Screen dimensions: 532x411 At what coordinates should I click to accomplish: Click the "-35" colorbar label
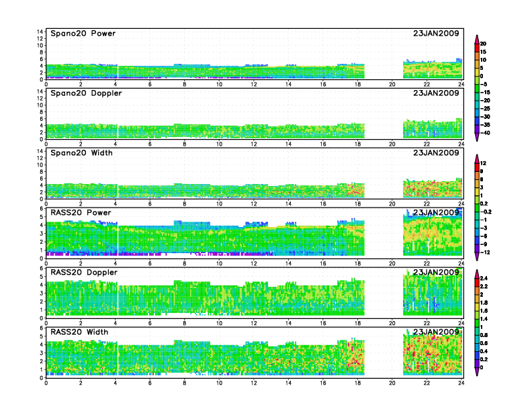485,125
